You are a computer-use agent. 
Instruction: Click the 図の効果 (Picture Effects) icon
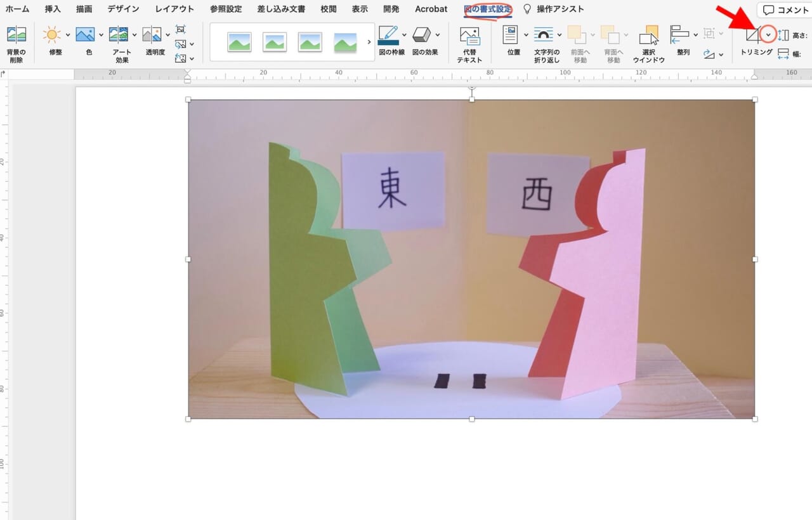point(421,35)
